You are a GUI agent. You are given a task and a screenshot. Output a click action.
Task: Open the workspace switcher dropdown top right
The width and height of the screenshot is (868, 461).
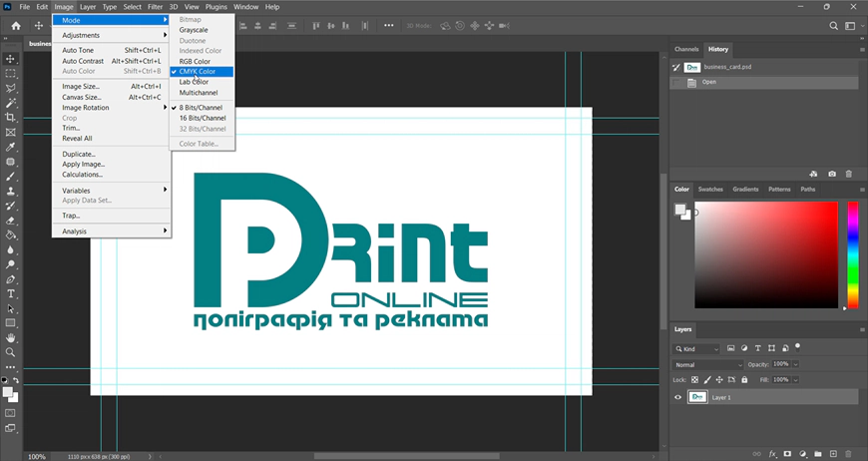point(852,26)
